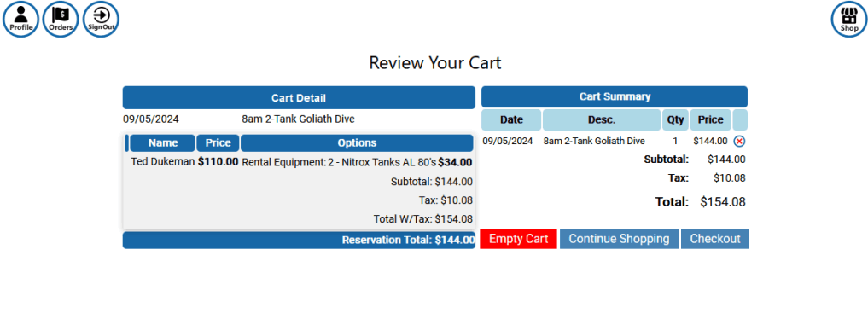The width and height of the screenshot is (868, 325).
Task: Click the Name column header
Action: click(x=163, y=142)
